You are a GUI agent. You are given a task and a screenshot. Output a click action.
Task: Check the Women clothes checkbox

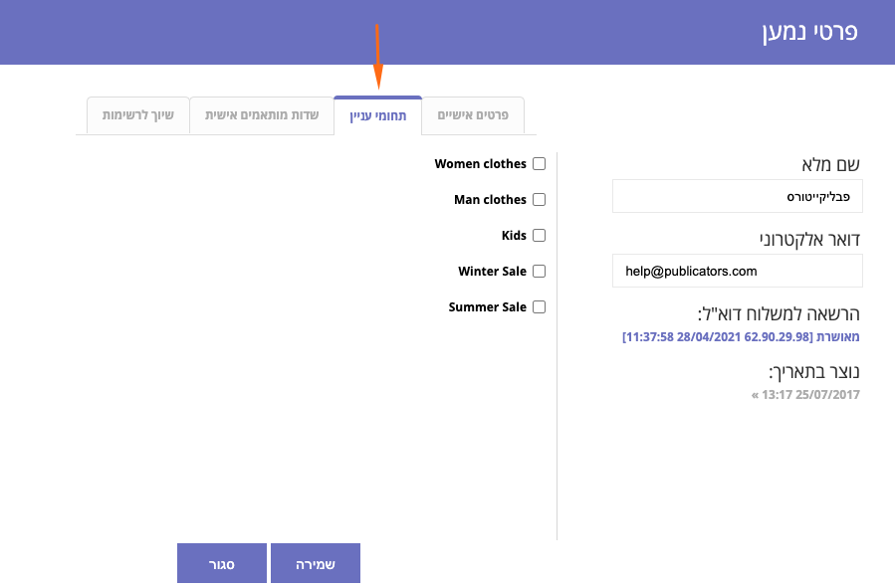(x=539, y=164)
